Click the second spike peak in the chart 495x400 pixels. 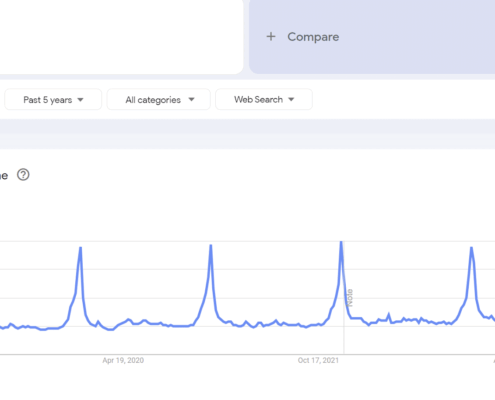click(211, 245)
